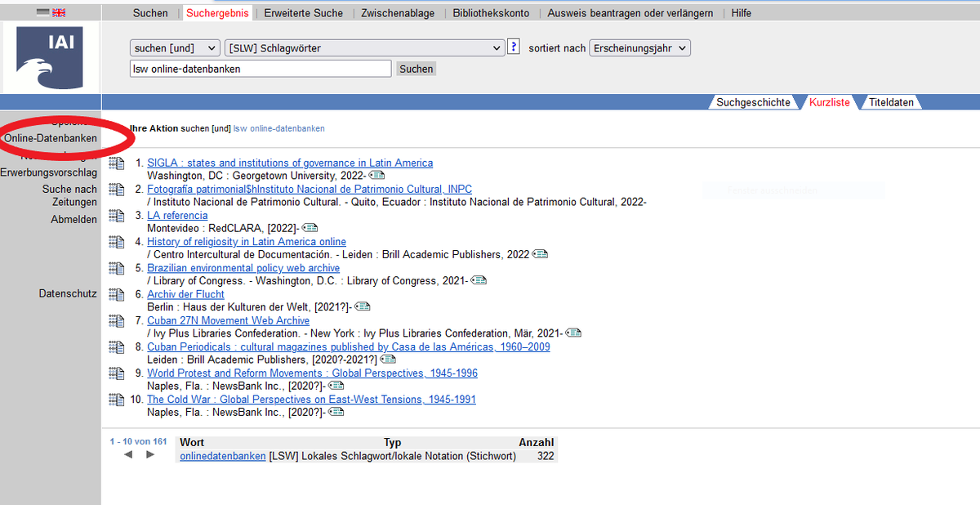Open Erweiterte Suche in top menu
Image resolution: width=980 pixels, height=505 pixels.
click(x=304, y=13)
